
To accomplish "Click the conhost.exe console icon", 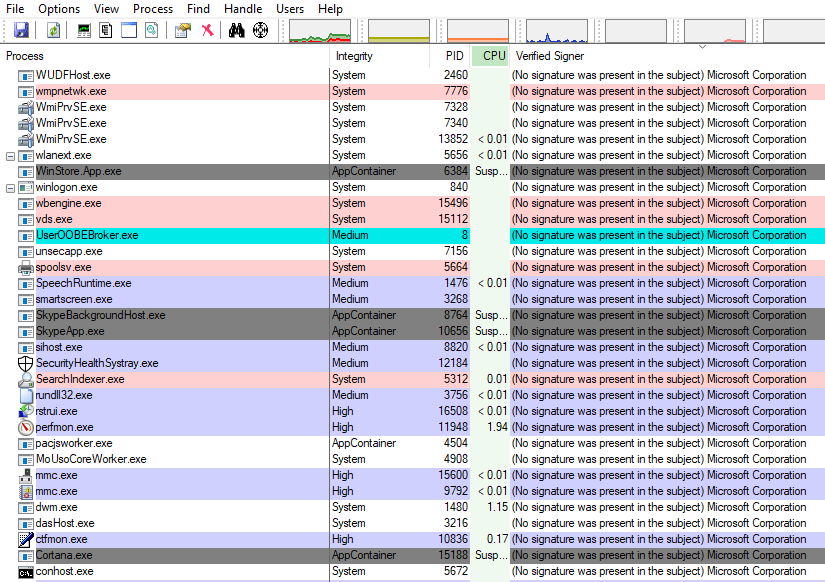I will (25, 572).
